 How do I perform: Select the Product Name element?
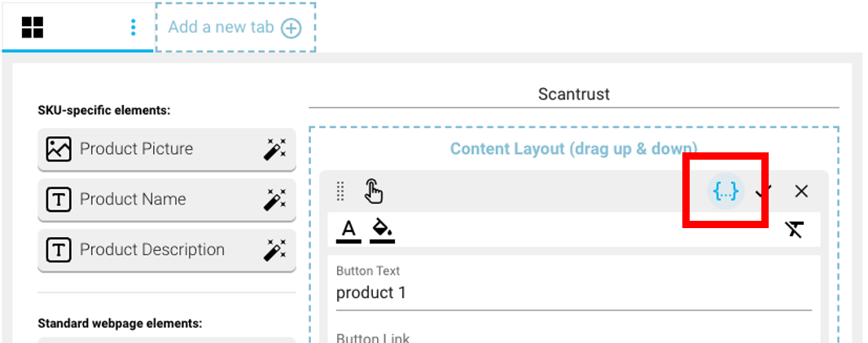(133, 200)
